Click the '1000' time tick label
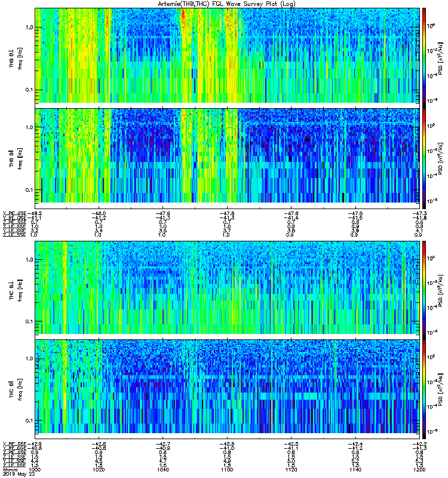 pyautogui.click(x=34, y=470)
